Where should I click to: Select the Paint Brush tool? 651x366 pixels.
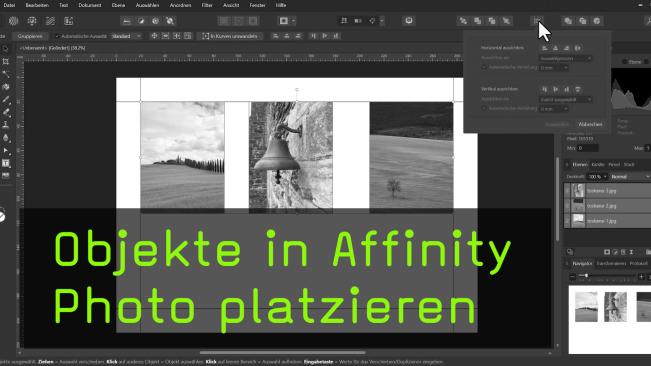[x=5, y=100]
